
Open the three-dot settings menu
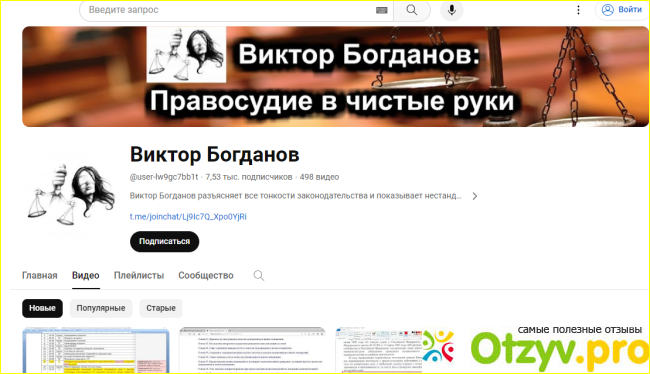point(578,10)
